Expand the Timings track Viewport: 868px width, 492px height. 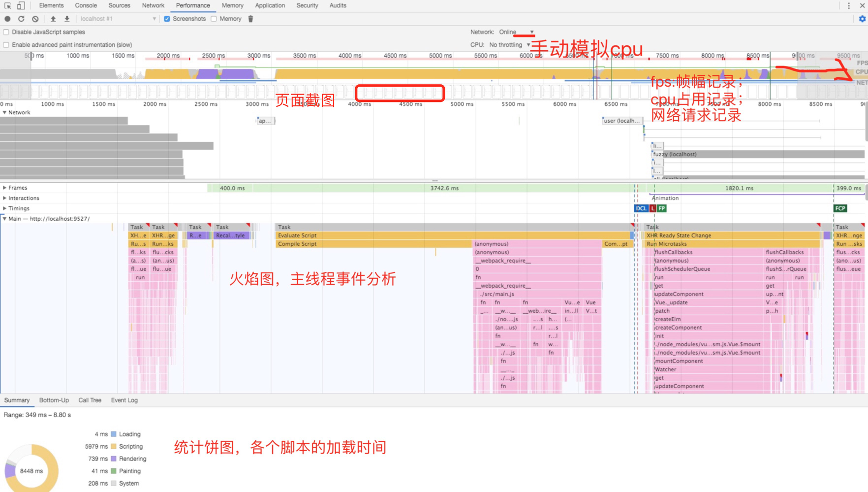point(4,208)
